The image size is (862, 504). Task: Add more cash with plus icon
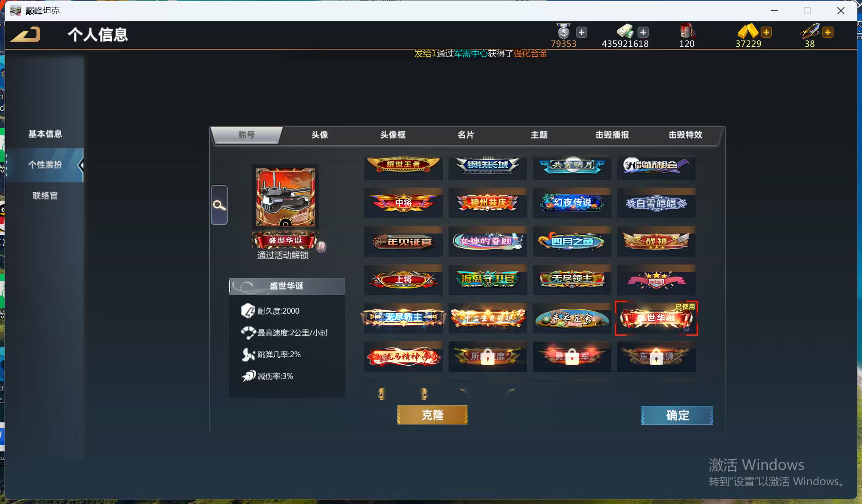[643, 32]
